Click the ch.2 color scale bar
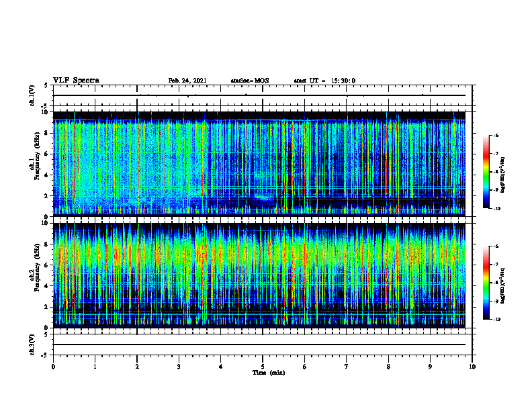The height and width of the screenshot is (411, 532). tap(486, 283)
